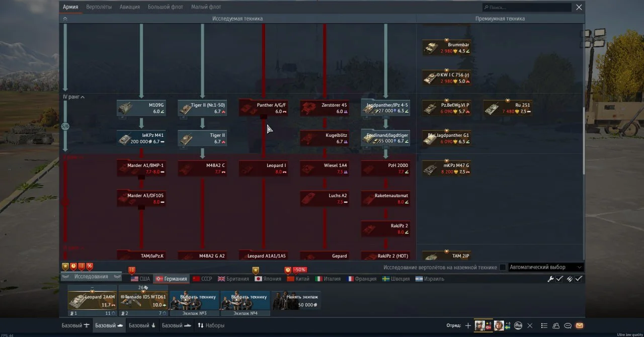Select the Kugelblitz card
Screen dimensions: 644x337
325,138
